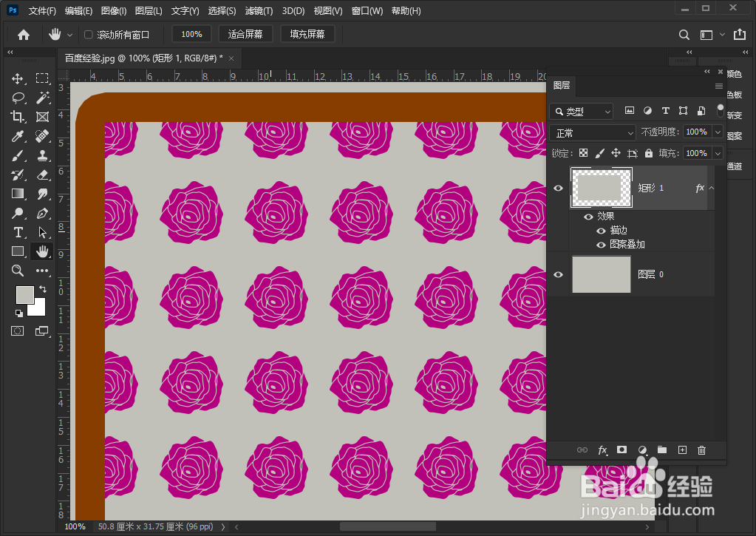The height and width of the screenshot is (536, 756).
Task: Select the Horizontal Type tool
Action: (x=18, y=233)
